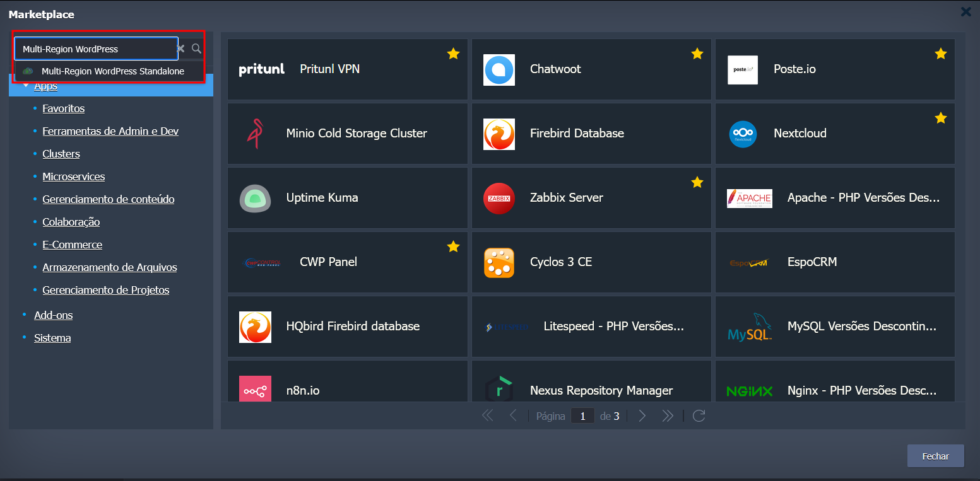Collapse the Apps category tree

click(26, 86)
